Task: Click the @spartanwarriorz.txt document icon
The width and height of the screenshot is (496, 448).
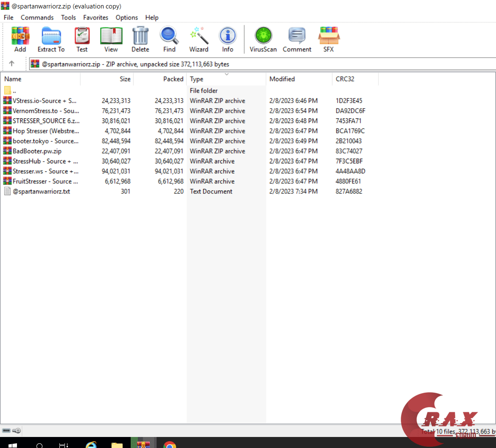Action: point(7,191)
